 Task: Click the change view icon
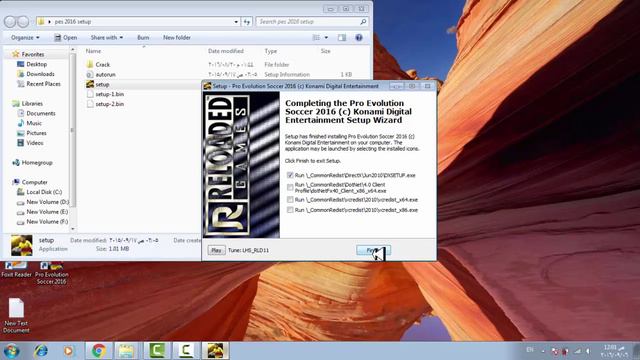tap(316, 38)
